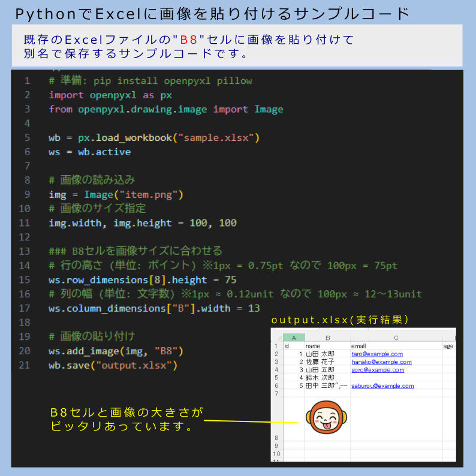The height and width of the screenshot is (476, 476).
Task: Click the string "sample.xlsx" in code
Action: (216, 138)
